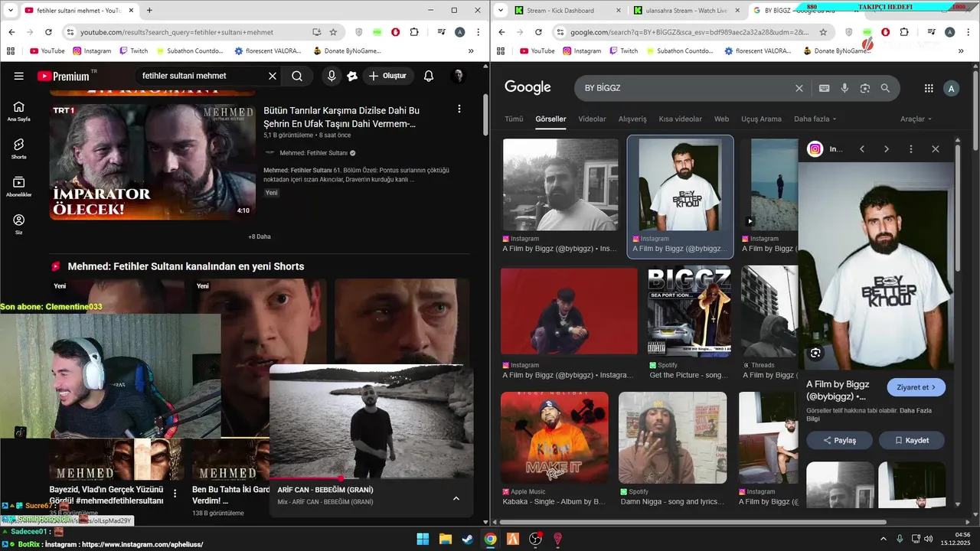Viewport: 980px width, 551px height.
Task: Select the Kısa videolar filter tab
Action: point(681,119)
